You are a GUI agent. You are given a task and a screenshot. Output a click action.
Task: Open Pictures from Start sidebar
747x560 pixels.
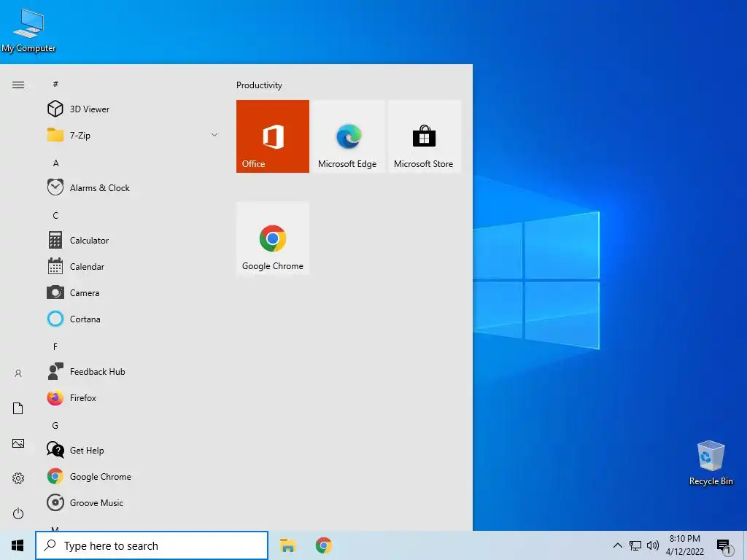tap(18, 443)
